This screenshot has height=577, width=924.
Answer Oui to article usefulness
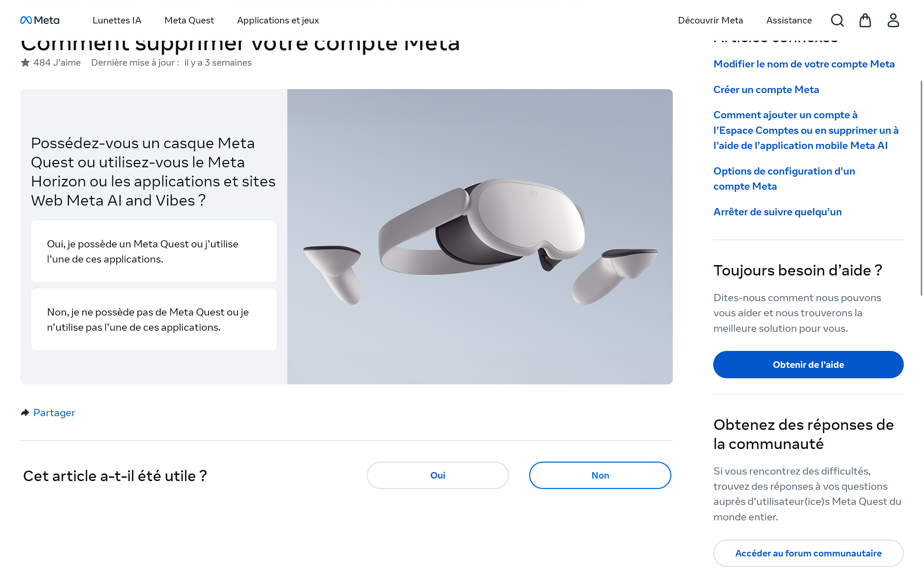[x=437, y=475]
